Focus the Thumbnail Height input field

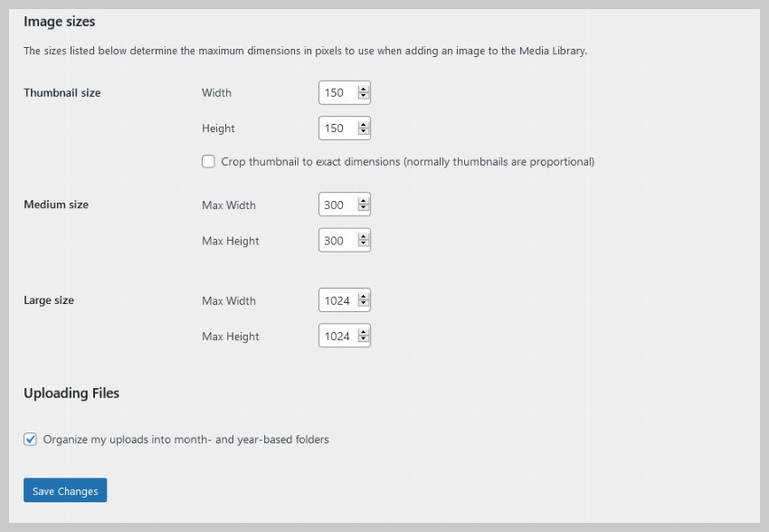pyautogui.click(x=337, y=128)
